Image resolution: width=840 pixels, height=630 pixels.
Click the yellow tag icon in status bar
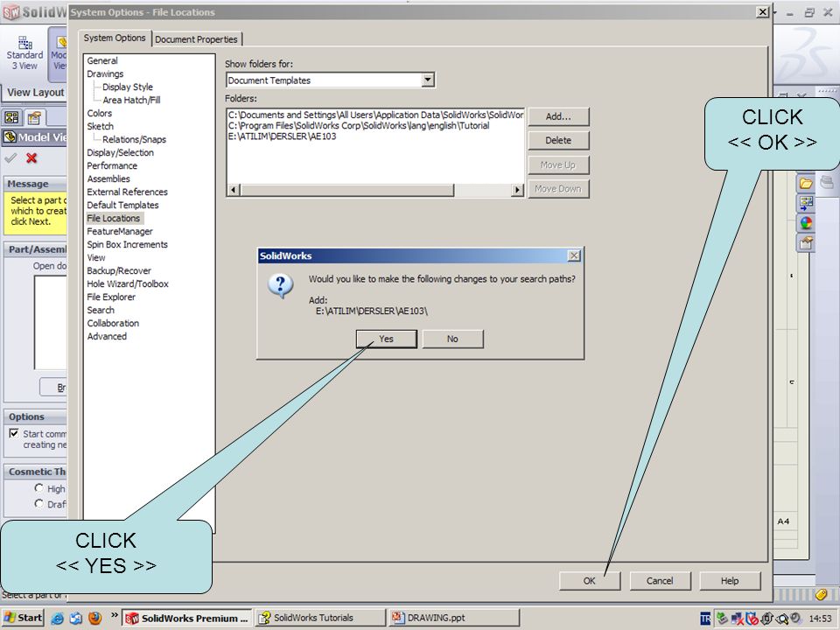pos(822,595)
